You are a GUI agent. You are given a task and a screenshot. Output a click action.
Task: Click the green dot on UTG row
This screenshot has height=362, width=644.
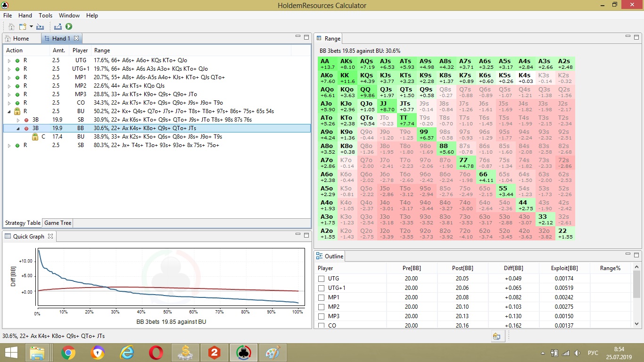tap(17, 60)
